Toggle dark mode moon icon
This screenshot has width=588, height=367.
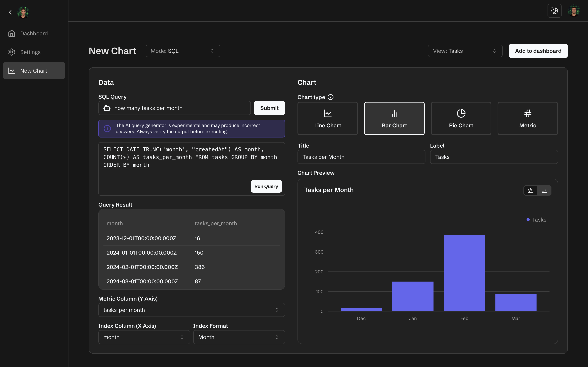point(554,11)
